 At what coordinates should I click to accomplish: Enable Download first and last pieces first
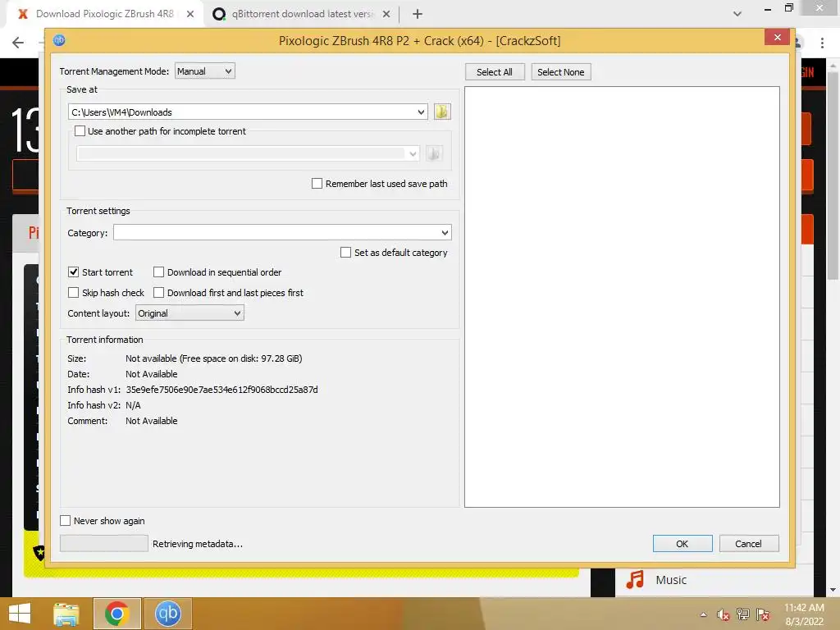(158, 293)
